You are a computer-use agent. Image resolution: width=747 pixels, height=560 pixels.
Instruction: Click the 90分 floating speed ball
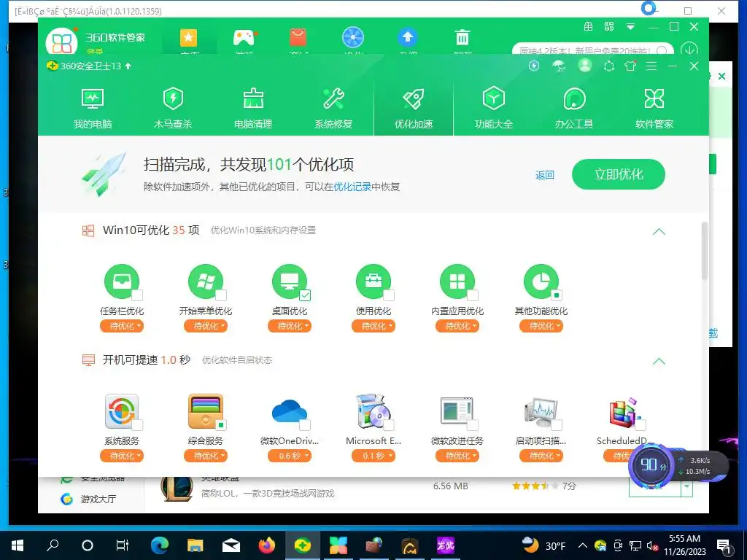pos(651,464)
